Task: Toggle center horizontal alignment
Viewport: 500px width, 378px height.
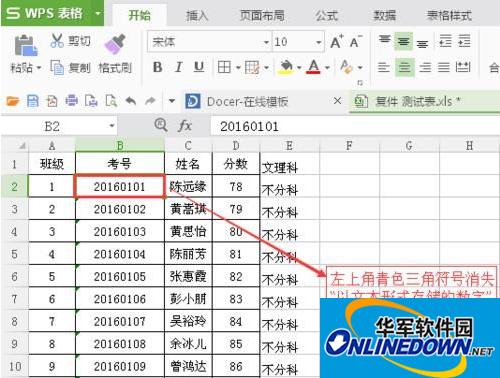Action: point(405,67)
